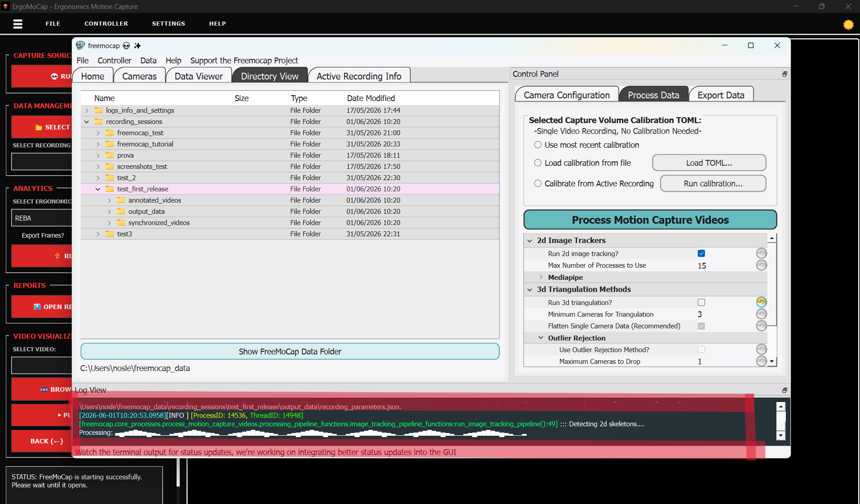Click the test_2 folder icon

[110, 177]
